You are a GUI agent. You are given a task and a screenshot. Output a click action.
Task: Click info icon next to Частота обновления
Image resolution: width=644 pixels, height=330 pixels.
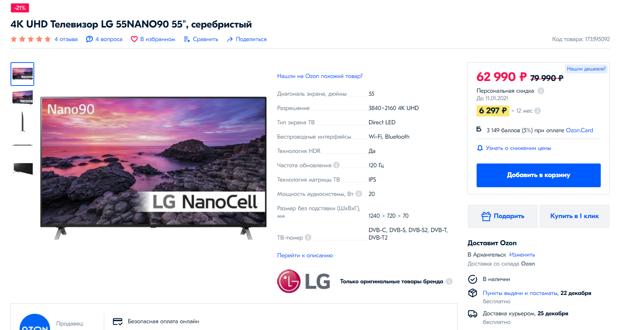336,165
